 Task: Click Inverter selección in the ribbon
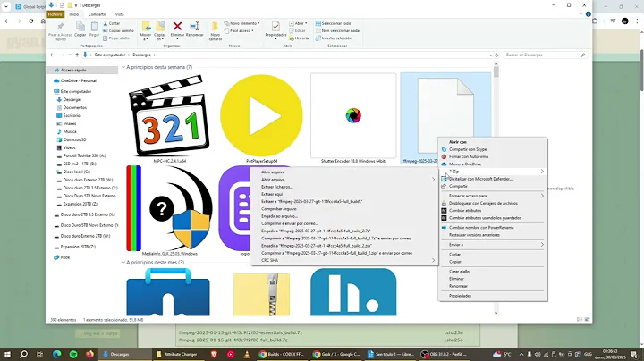334,38
